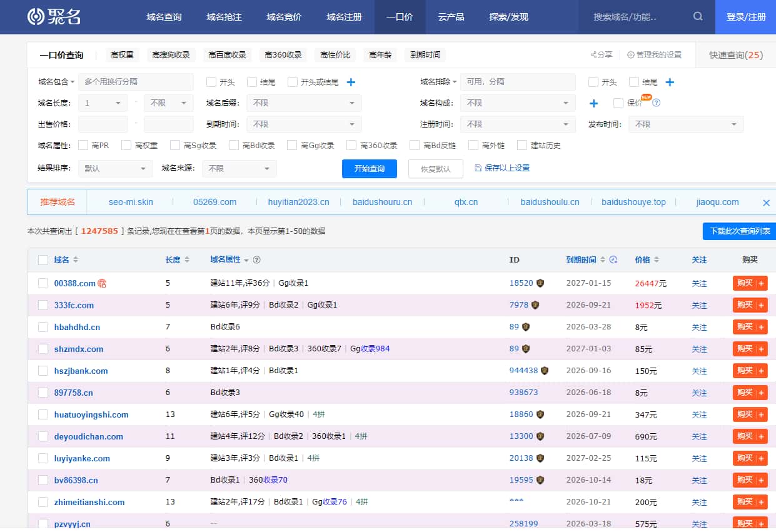Viewport: 776px width, 532px height.
Task: Open 管理我的设置 via the gear icon
Action: click(x=631, y=55)
